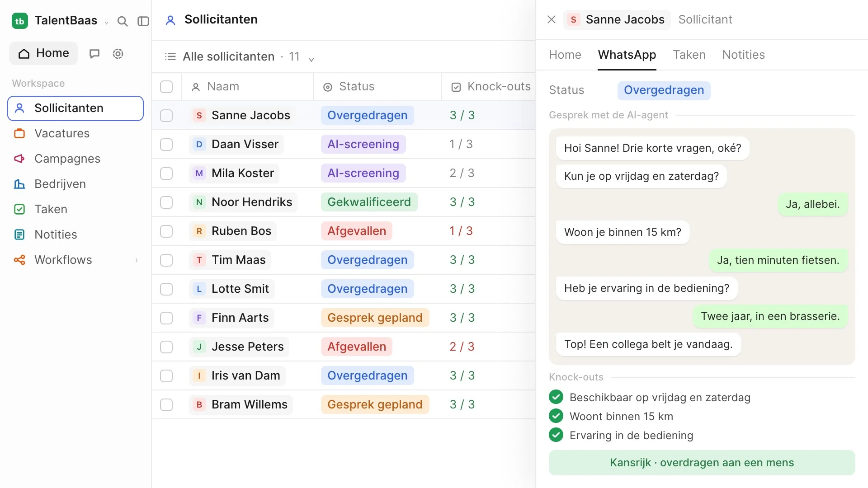
Task: Switch to the WhatsApp tab
Action: [x=627, y=55]
